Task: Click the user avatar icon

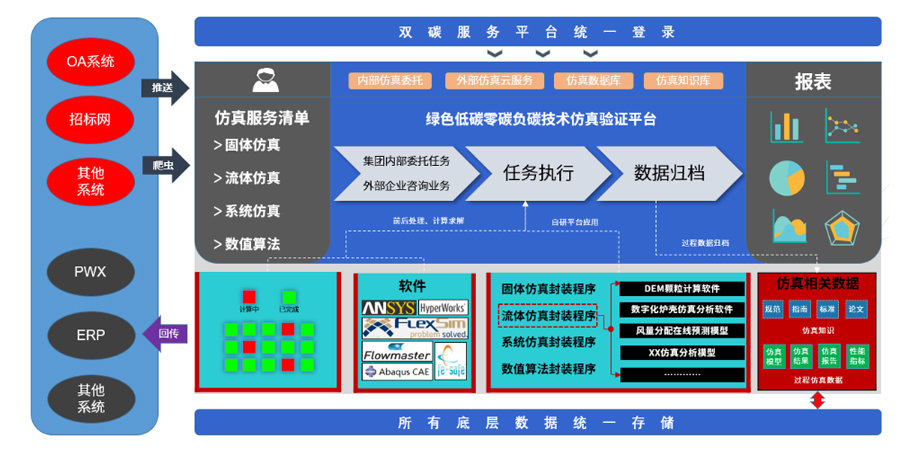Action: pos(262,79)
